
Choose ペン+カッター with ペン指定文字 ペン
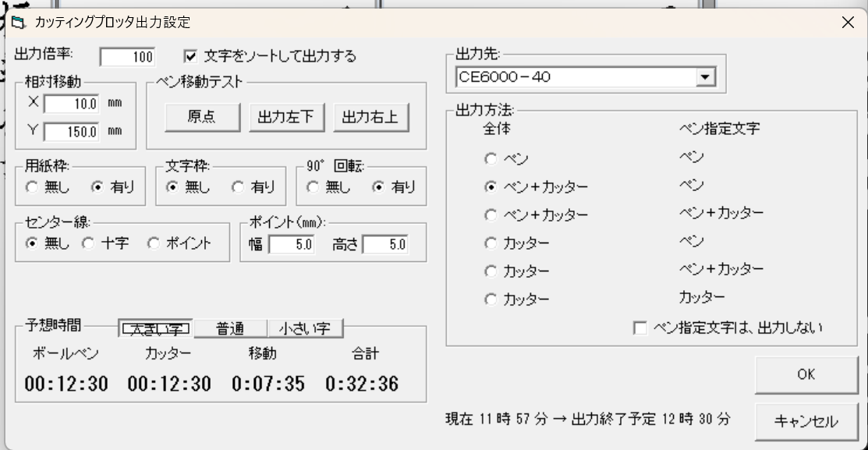(x=491, y=187)
